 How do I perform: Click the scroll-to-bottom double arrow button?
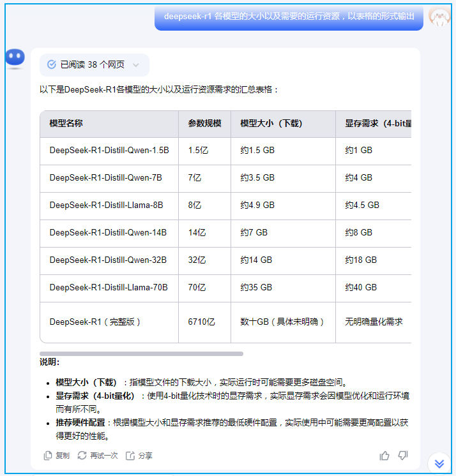click(439, 463)
